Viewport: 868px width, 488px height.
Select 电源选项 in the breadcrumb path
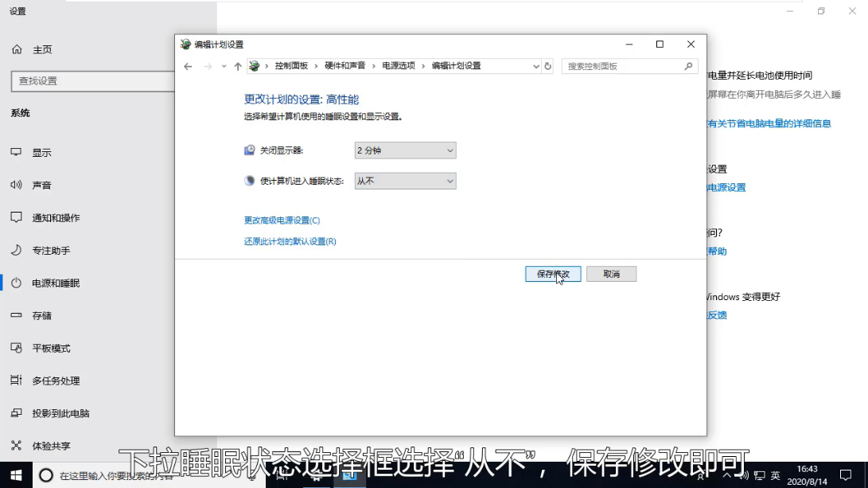pos(399,66)
